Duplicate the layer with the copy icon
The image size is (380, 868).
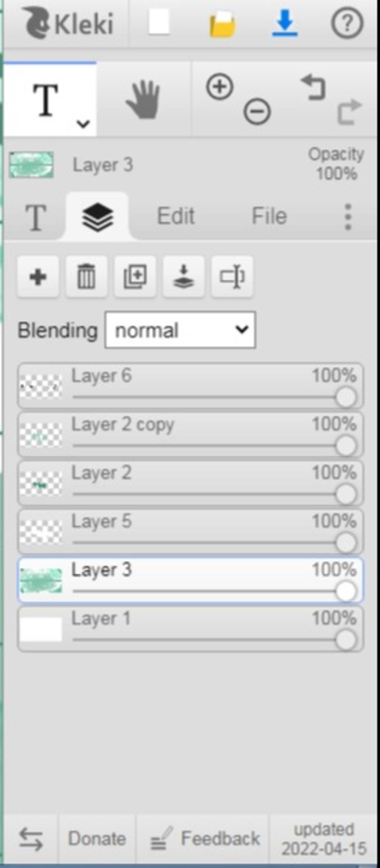(135, 277)
